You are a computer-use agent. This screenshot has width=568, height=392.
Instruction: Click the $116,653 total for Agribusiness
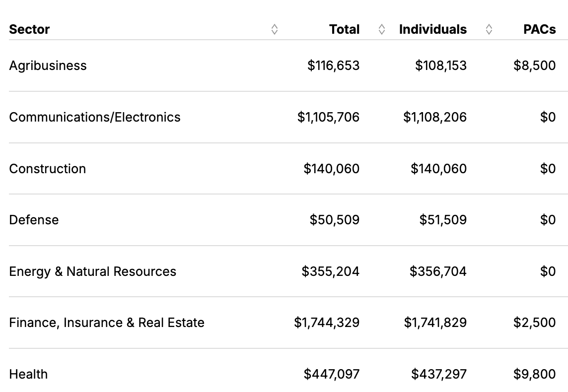click(x=333, y=65)
